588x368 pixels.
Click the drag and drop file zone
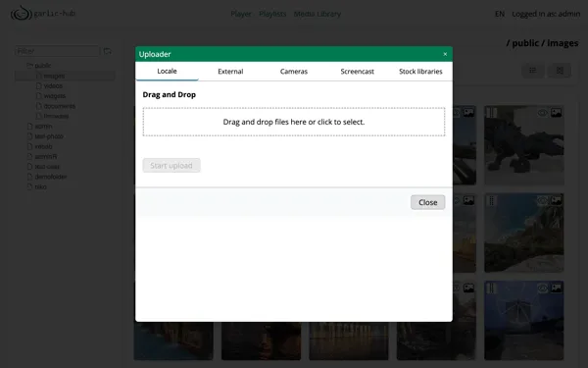[x=294, y=122]
